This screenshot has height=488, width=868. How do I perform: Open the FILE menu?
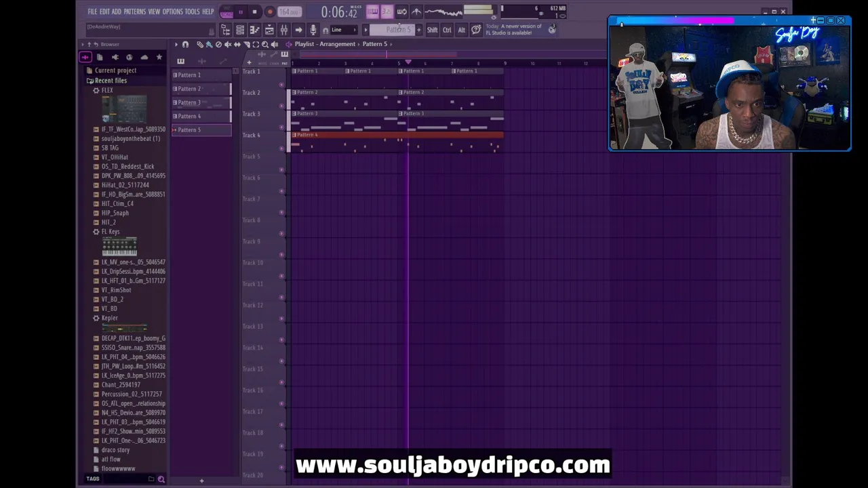click(92, 12)
